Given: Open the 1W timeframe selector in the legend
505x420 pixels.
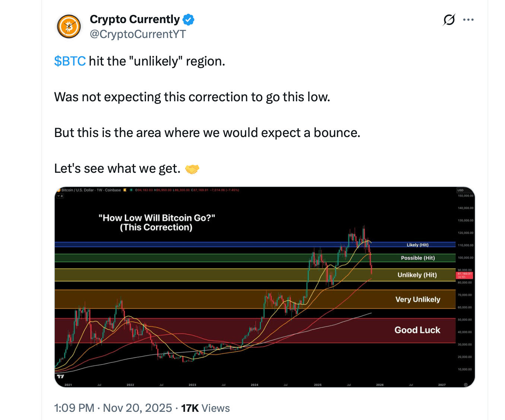Looking at the screenshot, I should tap(99, 190).
